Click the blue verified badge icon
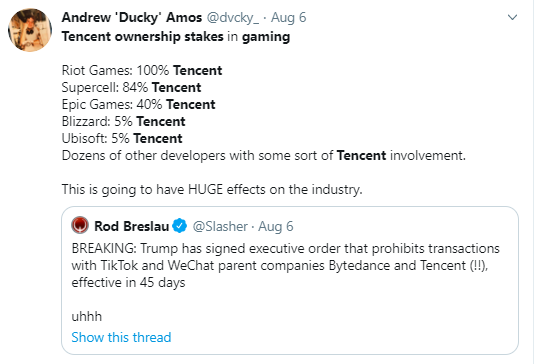Image resolution: width=534 pixels, height=364 pixels. tap(179, 226)
